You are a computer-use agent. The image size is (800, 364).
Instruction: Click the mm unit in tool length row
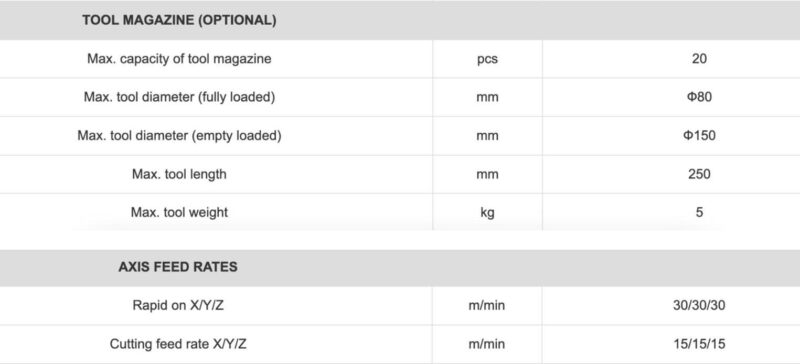click(x=487, y=174)
